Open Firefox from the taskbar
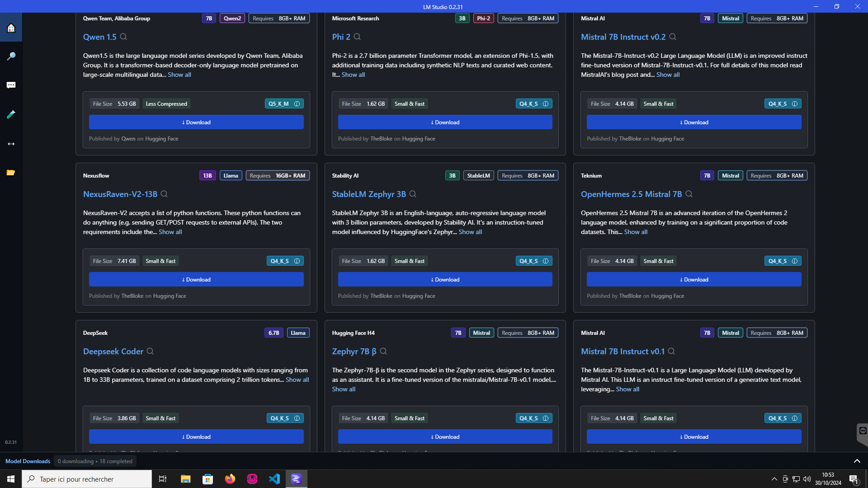Image resolution: width=868 pixels, height=488 pixels. click(x=230, y=479)
